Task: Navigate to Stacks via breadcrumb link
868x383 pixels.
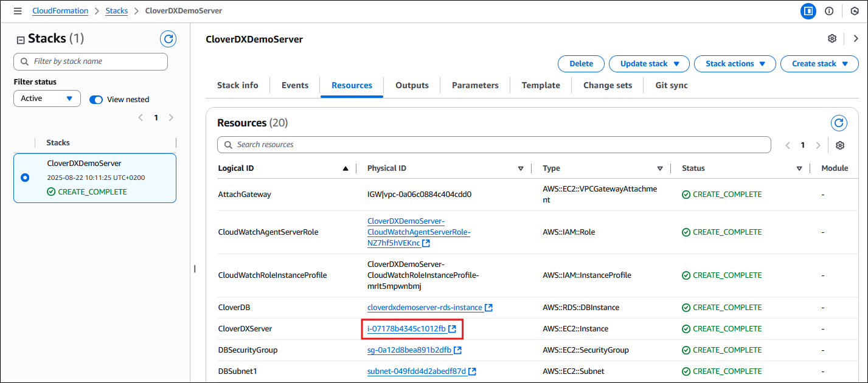Action: coord(116,10)
